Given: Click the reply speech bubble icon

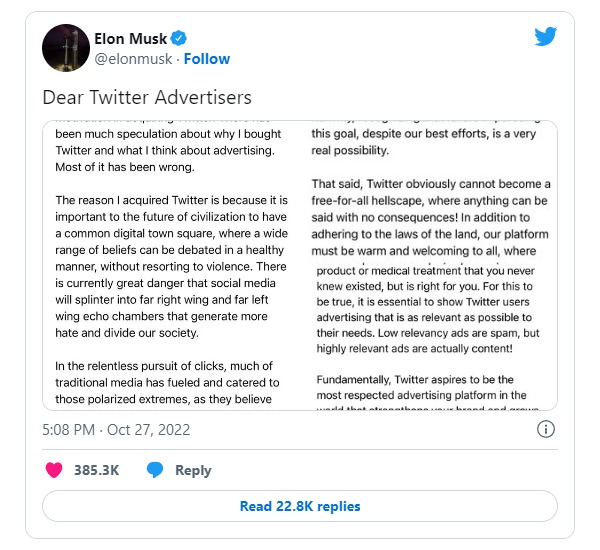Looking at the screenshot, I should click(x=155, y=470).
